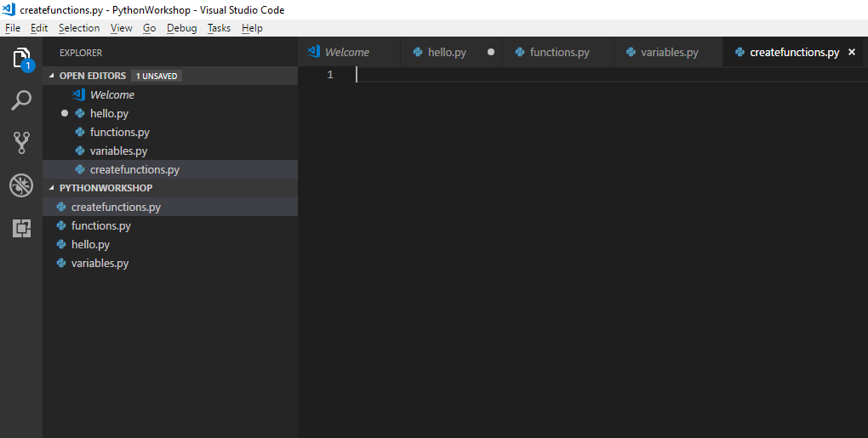
Task: Open the Debug view icon
Action: pos(21,185)
